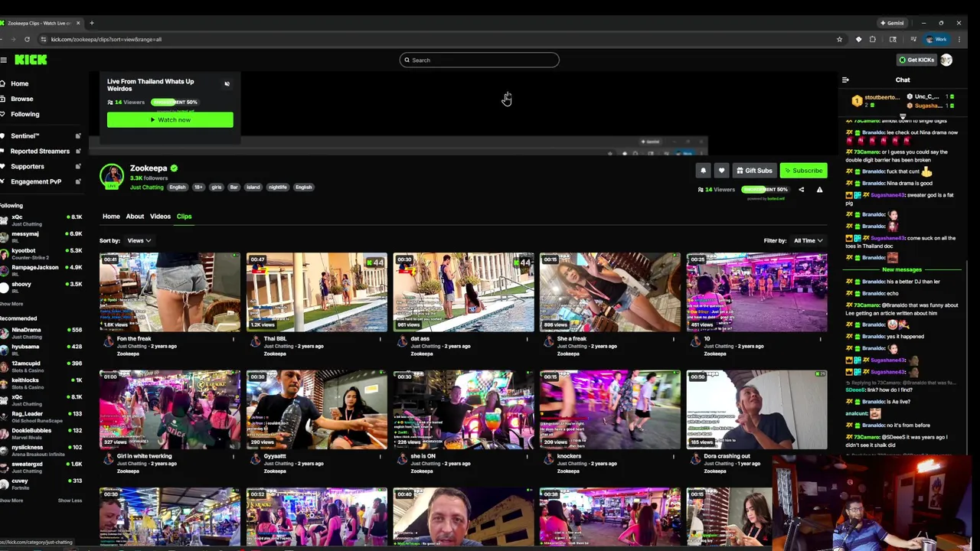The width and height of the screenshot is (980, 551).
Task: Click the 'island' channel tag
Action: coord(253,187)
